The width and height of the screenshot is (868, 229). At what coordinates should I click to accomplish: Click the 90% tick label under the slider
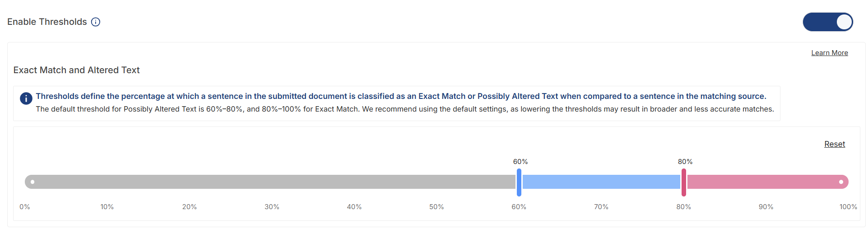pos(766,207)
